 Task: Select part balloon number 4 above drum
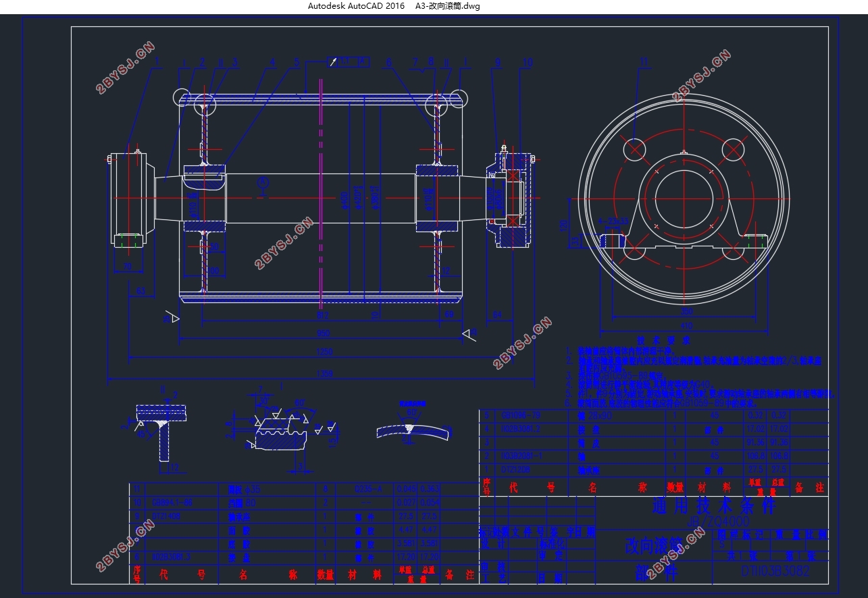click(273, 62)
